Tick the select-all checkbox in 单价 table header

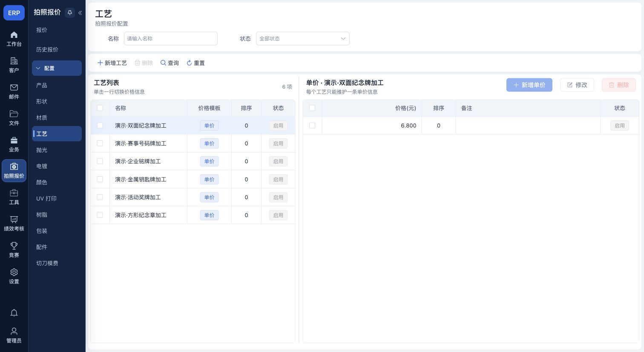point(312,108)
